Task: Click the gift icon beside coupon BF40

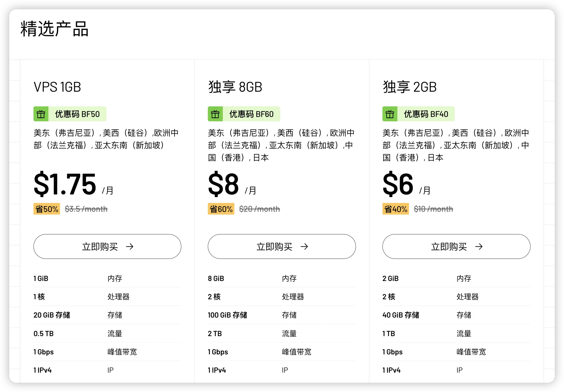Action: (390, 114)
